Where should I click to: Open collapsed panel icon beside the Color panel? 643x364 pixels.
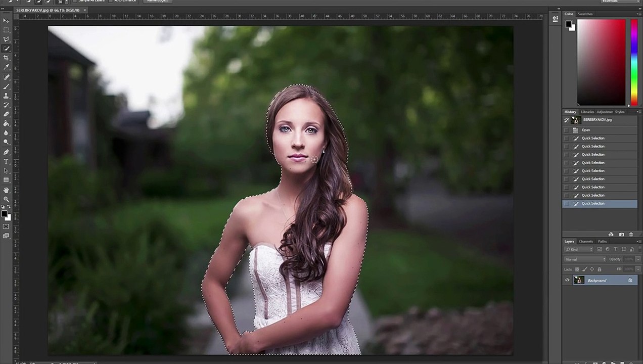[555, 19]
